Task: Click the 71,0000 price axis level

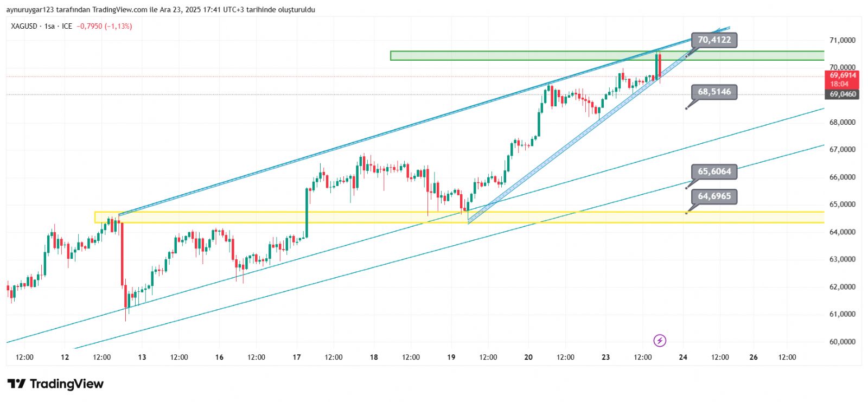Action: click(x=842, y=40)
